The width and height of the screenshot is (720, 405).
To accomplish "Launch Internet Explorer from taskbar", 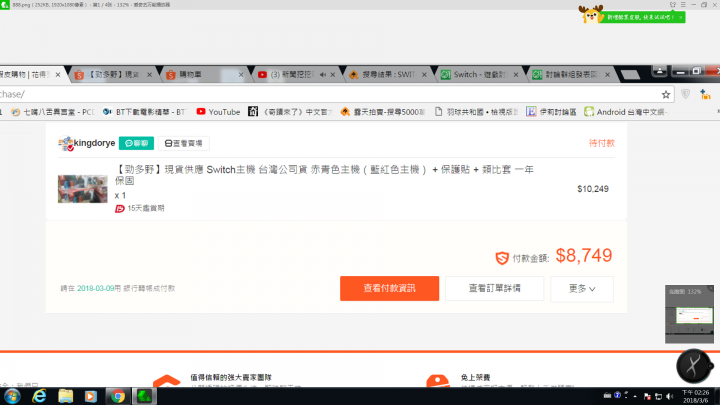I will [39, 396].
